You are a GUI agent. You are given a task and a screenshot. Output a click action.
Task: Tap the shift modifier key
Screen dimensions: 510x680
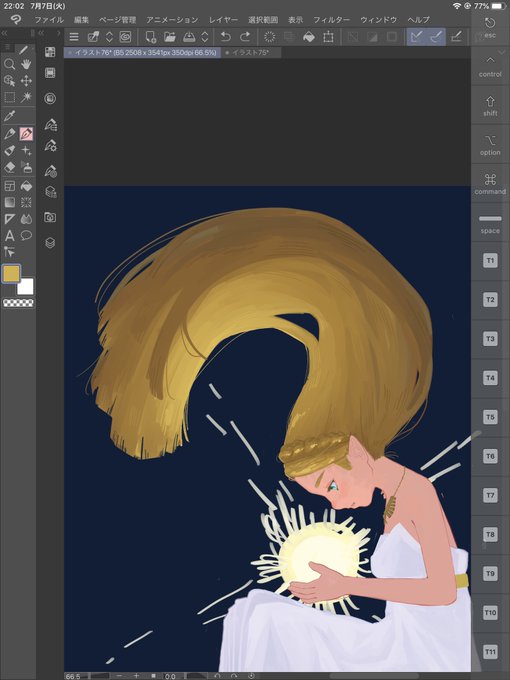click(x=490, y=105)
